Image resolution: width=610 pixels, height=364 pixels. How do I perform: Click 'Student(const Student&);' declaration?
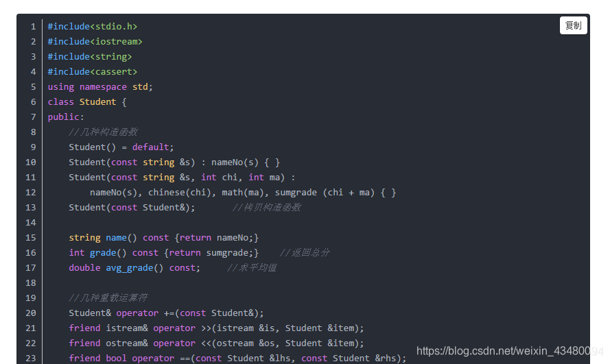[x=132, y=208]
